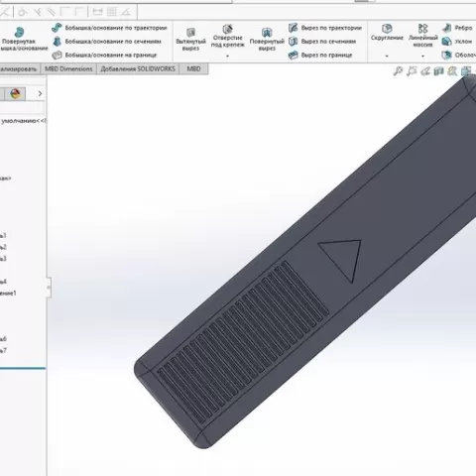Click the Отверстие под крепеж icon
476x476 pixels.
pyautogui.click(x=228, y=36)
